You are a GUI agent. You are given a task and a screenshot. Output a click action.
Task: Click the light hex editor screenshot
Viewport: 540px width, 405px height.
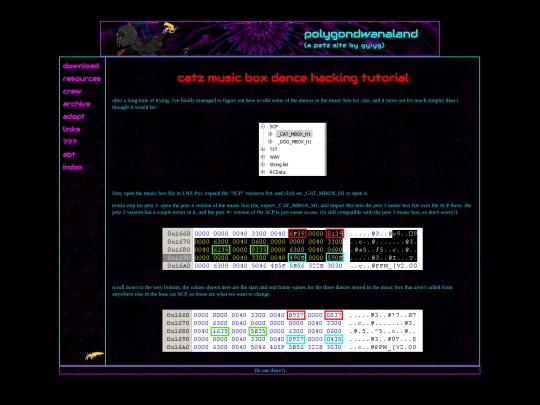pos(292,331)
